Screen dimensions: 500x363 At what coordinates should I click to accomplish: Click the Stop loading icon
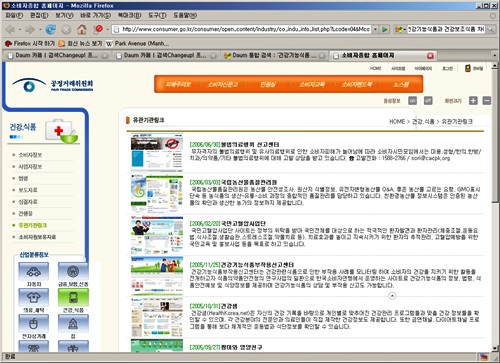(x=66, y=30)
